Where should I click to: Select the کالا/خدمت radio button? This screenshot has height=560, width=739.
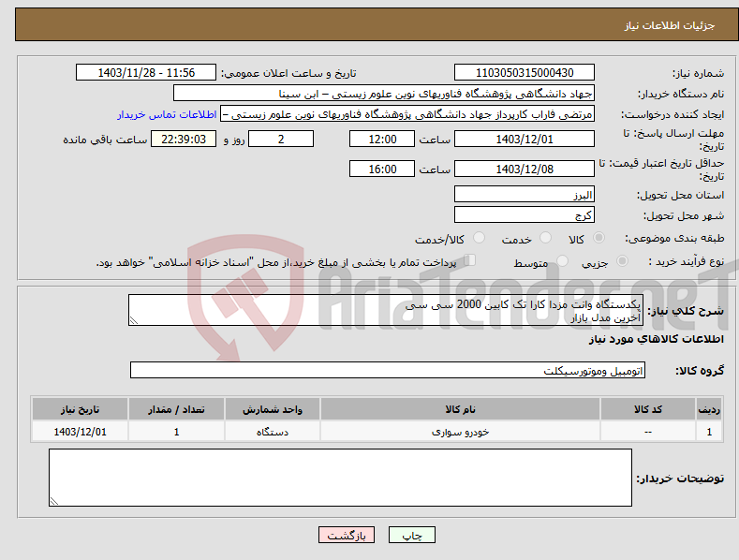(x=479, y=238)
